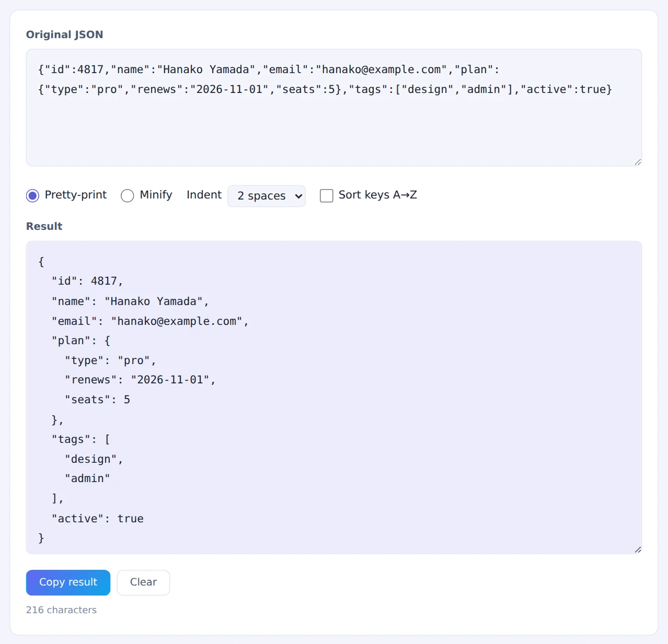This screenshot has width=668, height=644.
Task: Click the 'Sort keys A→Z' label text
Action: click(x=378, y=195)
